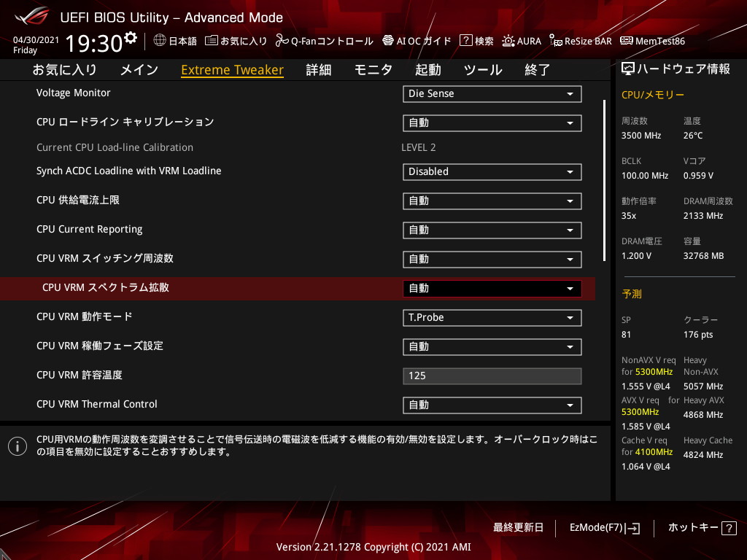Open the CPU ロードライン キャリブレーション dropdown
747x560 pixels.
492,122
